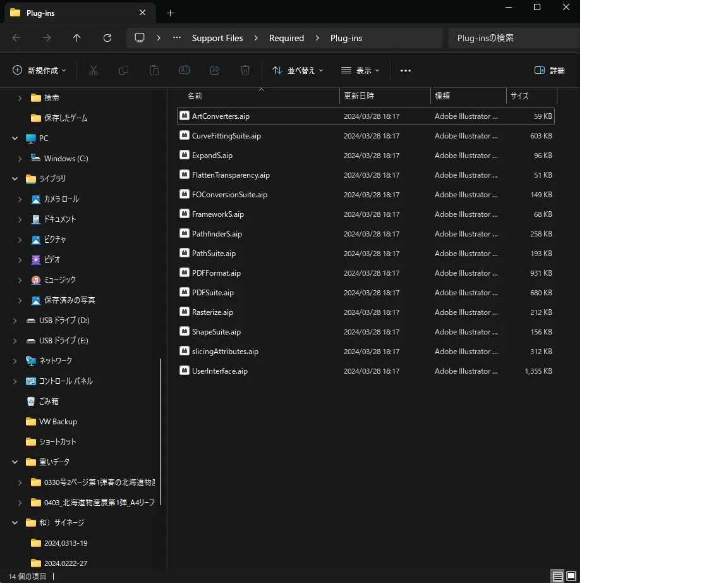Image resolution: width=728 pixels, height=583 pixels.
Task: Select Rasterize.aip file
Action: click(366, 312)
